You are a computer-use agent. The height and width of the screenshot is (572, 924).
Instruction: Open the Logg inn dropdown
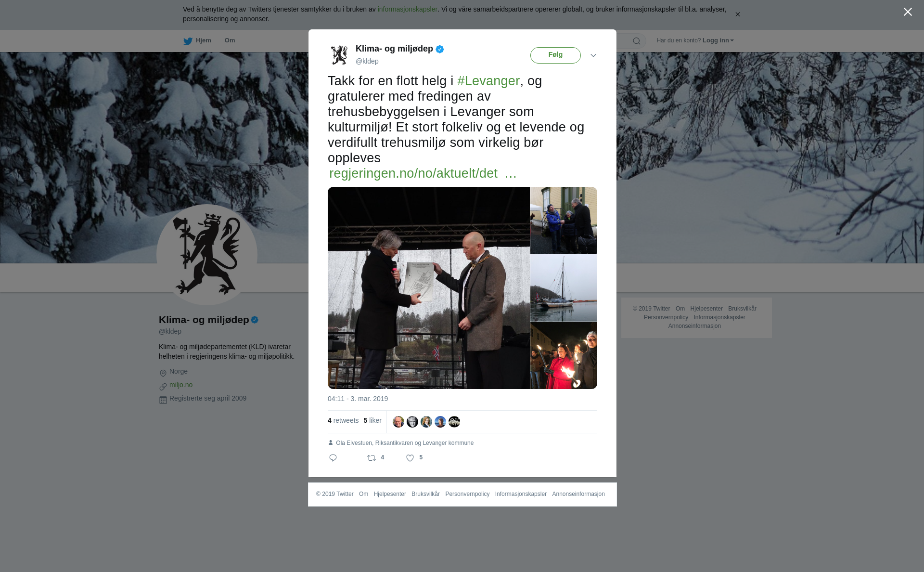click(x=718, y=40)
